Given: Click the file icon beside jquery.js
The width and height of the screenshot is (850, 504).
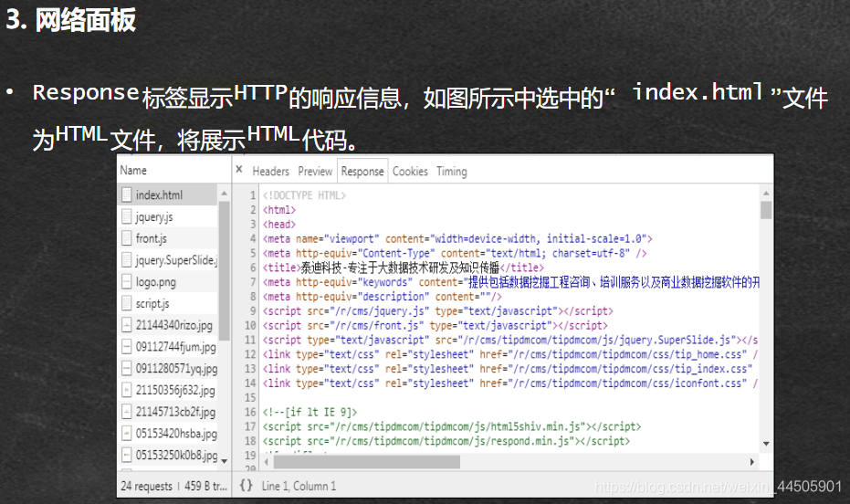Looking at the screenshot, I should (x=126, y=216).
